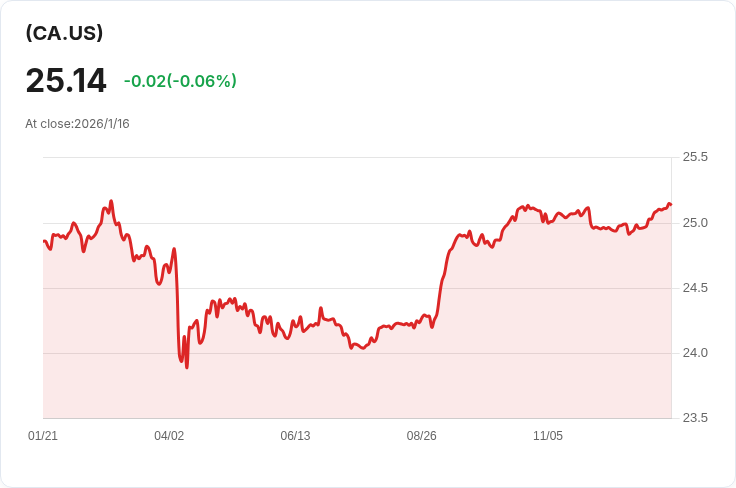Select the 24.0 y-axis label
The image size is (736, 488).
tap(694, 353)
